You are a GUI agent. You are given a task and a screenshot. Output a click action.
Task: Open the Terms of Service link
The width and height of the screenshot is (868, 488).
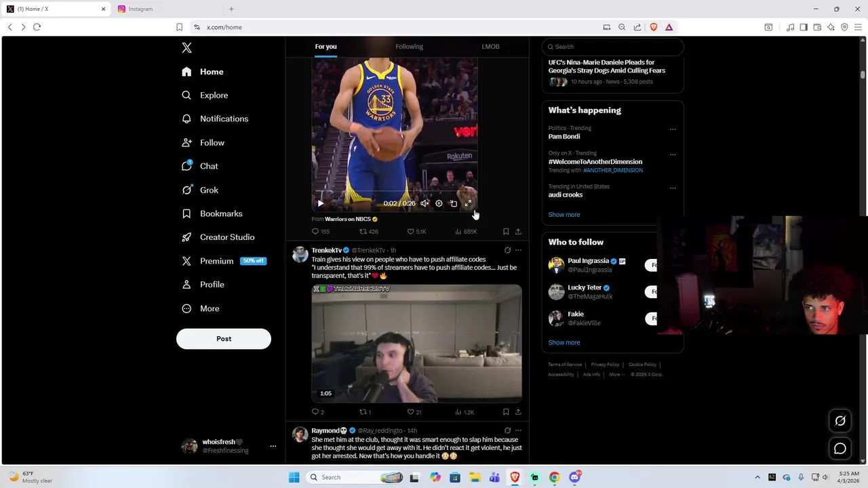(x=565, y=365)
